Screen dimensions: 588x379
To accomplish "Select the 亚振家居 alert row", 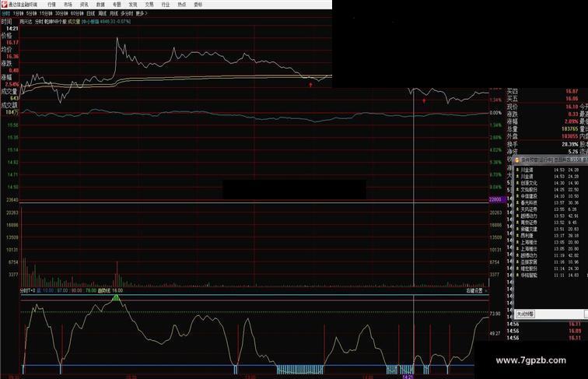I will point(551,262).
